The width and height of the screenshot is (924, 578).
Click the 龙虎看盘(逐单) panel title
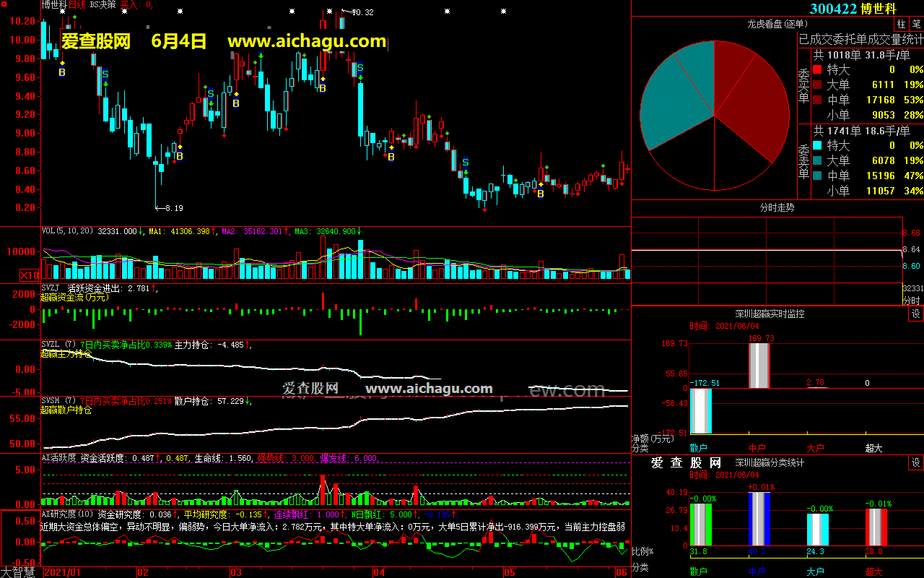(777, 24)
